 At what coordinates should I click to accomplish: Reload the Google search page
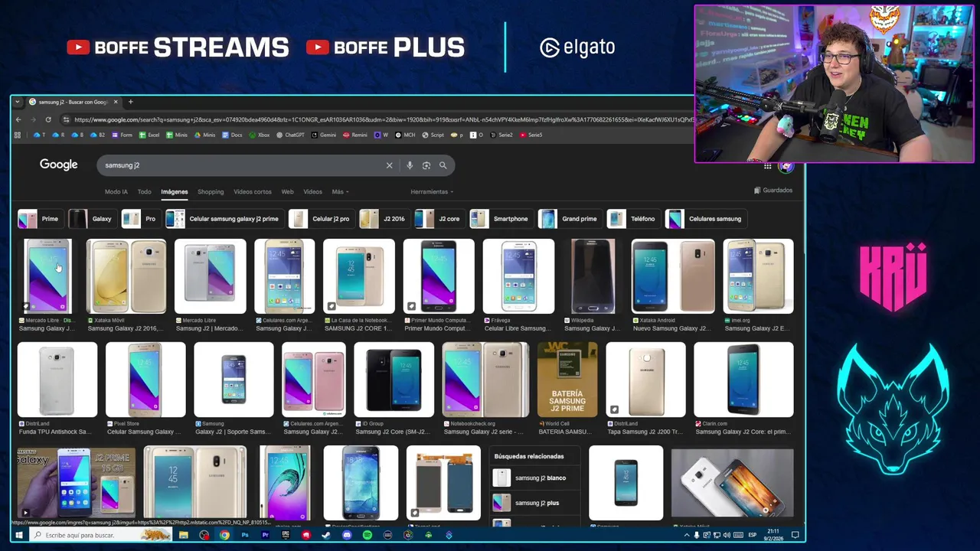point(47,119)
